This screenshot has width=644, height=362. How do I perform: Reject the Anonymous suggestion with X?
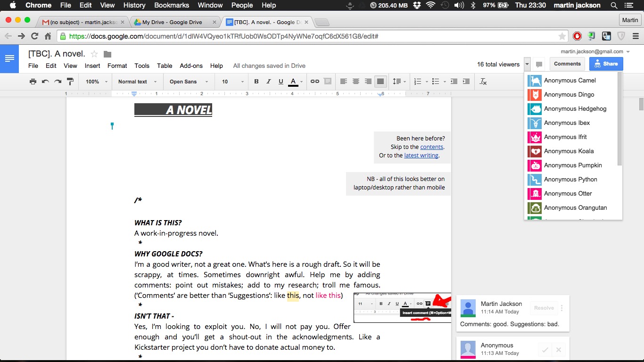click(558, 350)
